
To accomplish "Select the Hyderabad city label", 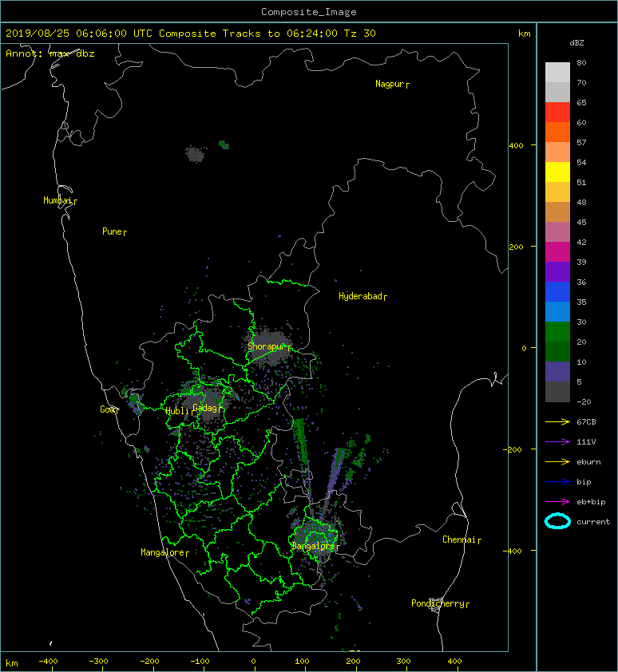I will coord(362,296).
